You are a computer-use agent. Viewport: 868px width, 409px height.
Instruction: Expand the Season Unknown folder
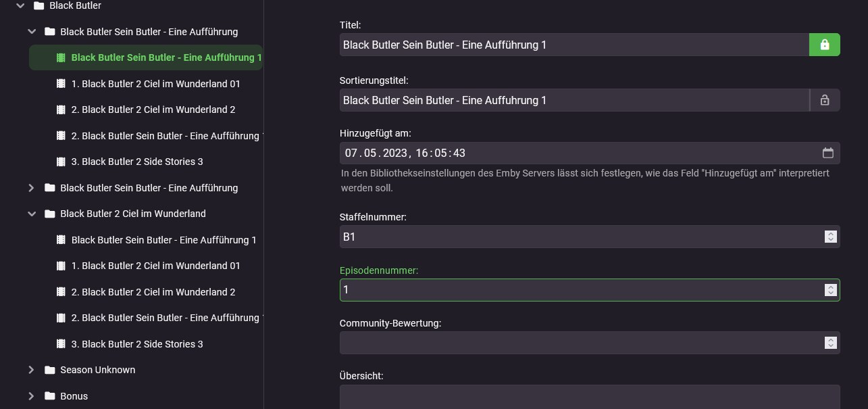coord(31,370)
